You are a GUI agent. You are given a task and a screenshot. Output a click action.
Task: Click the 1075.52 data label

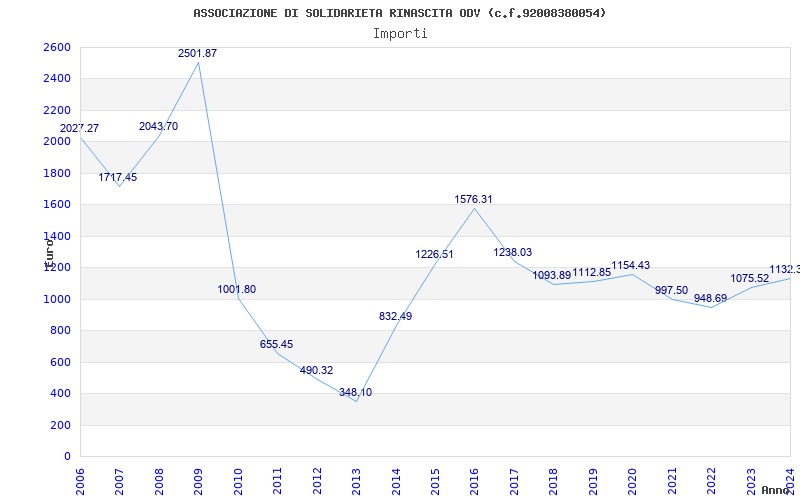click(750, 279)
